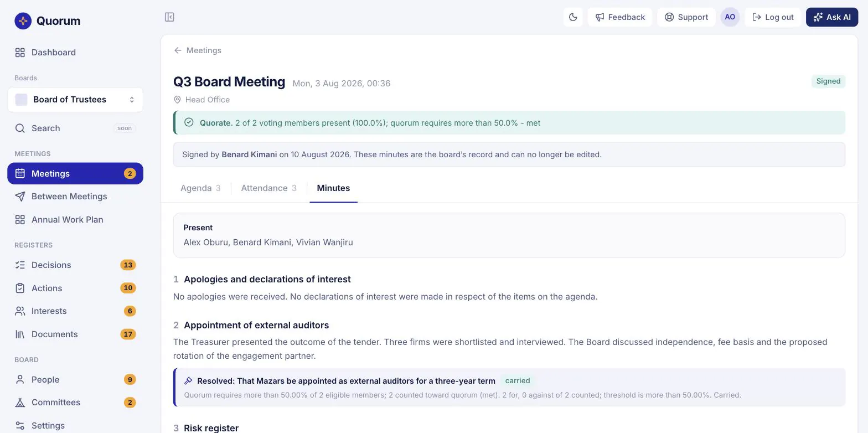Open the Support button
The height and width of the screenshot is (433, 868).
click(x=686, y=17)
